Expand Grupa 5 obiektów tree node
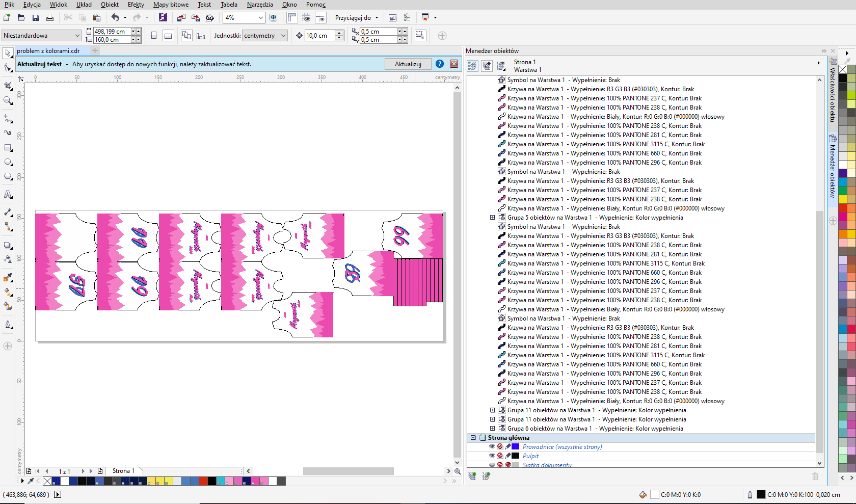Image resolution: width=856 pixels, height=504 pixels. click(493, 218)
